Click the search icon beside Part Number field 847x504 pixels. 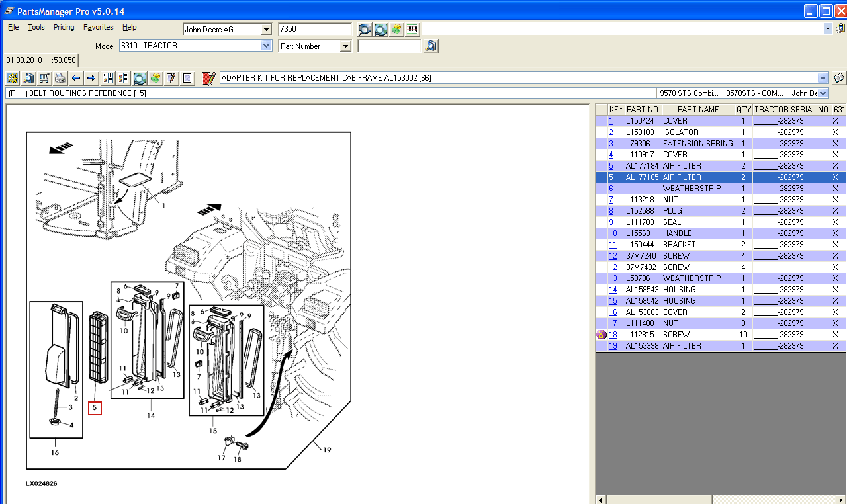click(431, 46)
